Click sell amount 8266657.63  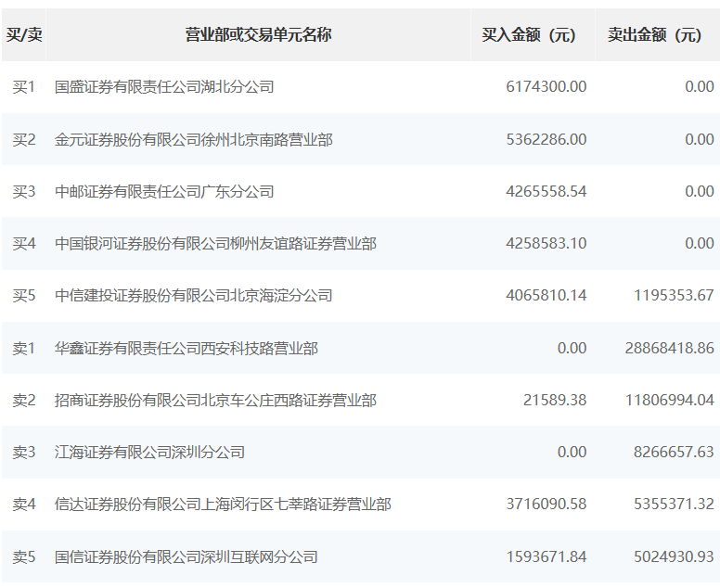[x=674, y=453]
